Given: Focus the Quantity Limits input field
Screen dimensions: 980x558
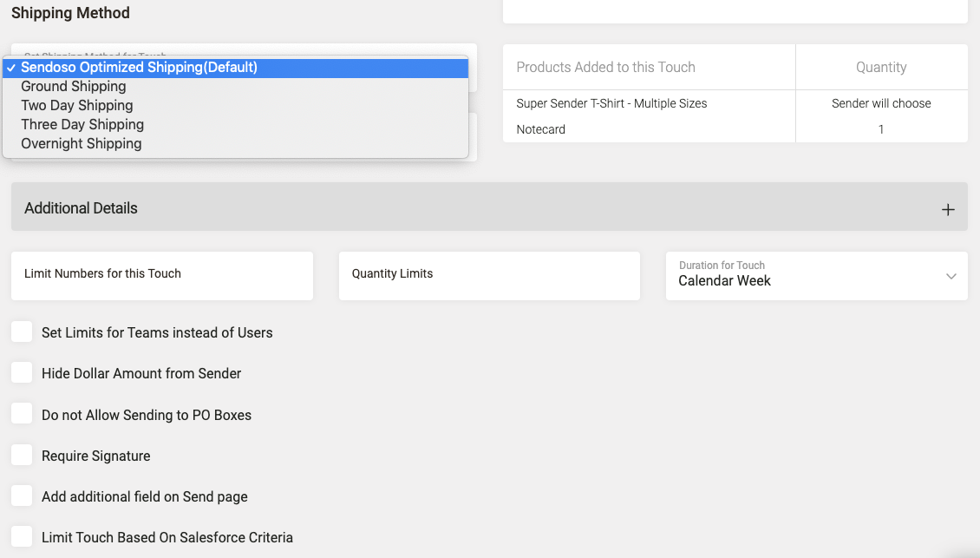Looking at the screenshot, I should coord(489,275).
